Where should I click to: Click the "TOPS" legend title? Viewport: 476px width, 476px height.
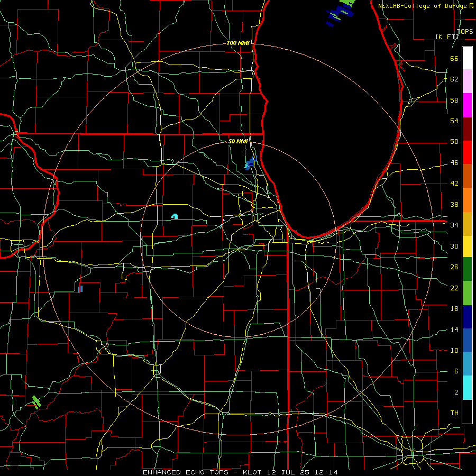tap(465, 31)
